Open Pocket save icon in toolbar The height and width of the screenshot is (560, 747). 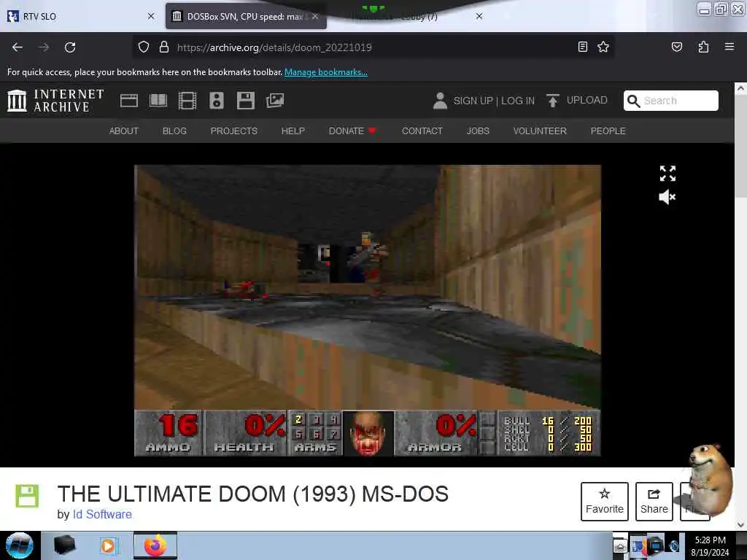[676, 47]
